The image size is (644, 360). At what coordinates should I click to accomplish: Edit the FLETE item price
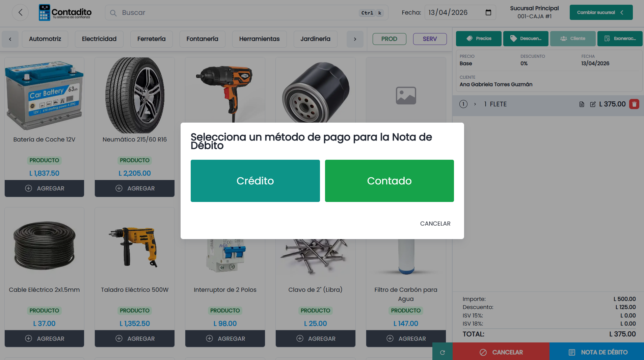(x=593, y=104)
